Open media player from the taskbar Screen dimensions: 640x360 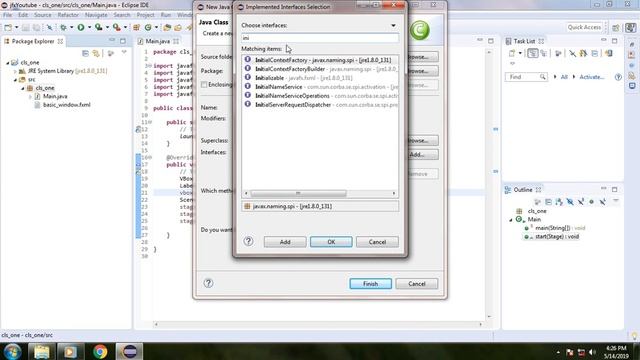(x=70, y=351)
